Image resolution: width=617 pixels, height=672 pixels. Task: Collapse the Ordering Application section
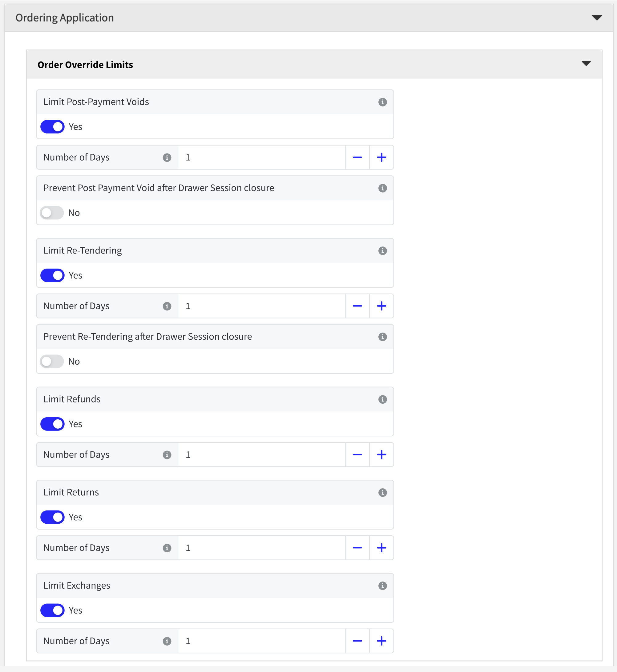597,18
